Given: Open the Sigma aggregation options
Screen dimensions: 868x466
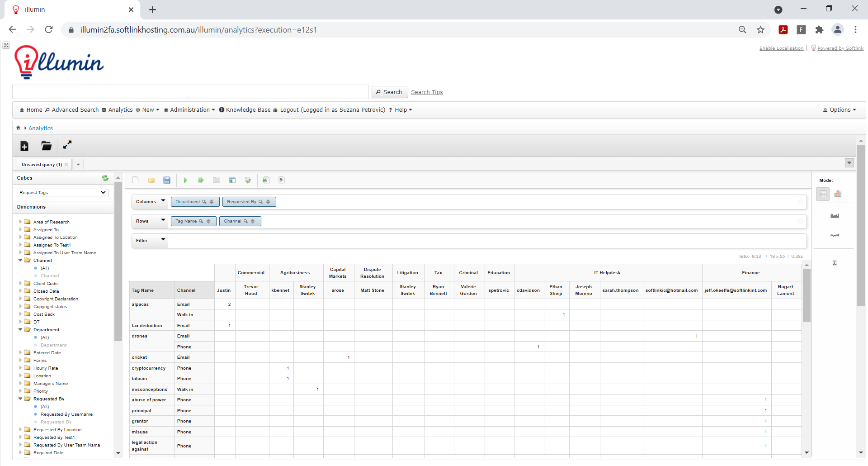Looking at the screenshot, I should pyautogui.click(x=835, y=263).
